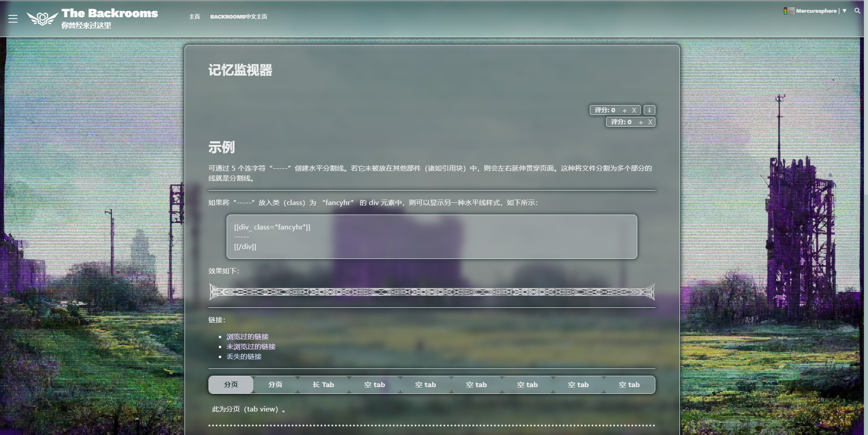
Task: Open the hamburger side menu
Action: point(13,19)
